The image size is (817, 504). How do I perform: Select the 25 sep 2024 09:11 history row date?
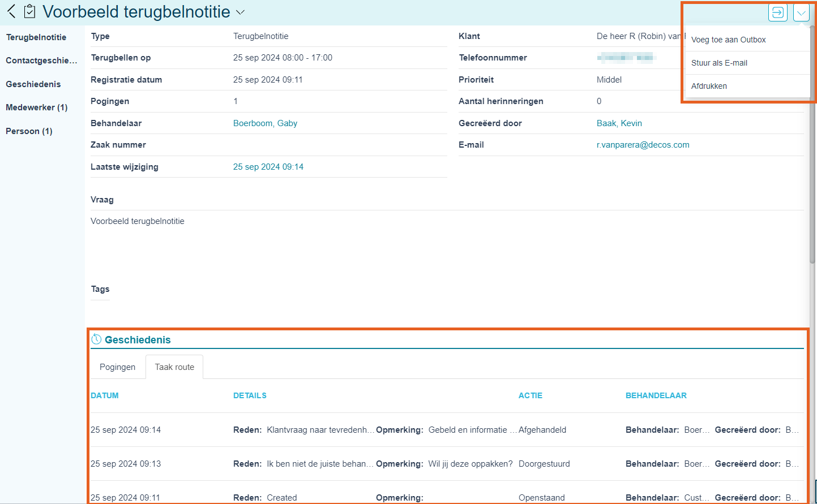(x=125, y=498)
